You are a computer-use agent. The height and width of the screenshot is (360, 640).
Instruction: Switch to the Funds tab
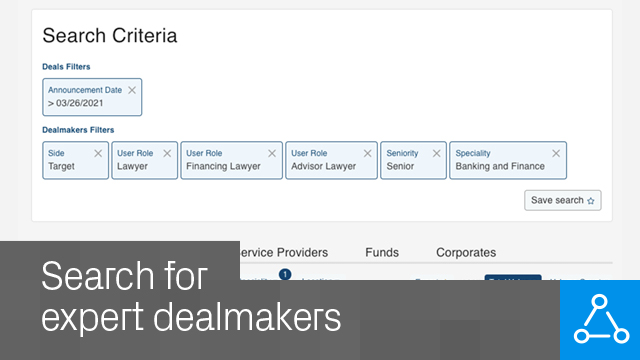coord(382,253)
